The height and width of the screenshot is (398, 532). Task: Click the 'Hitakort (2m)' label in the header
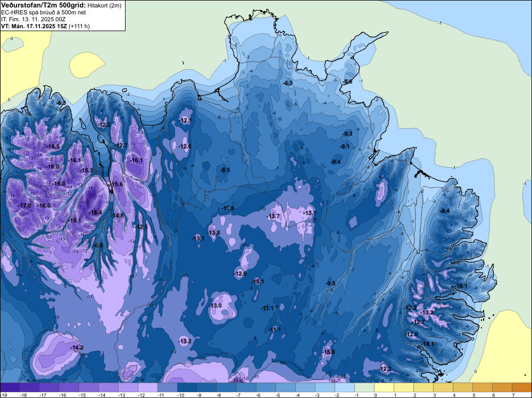104,5
